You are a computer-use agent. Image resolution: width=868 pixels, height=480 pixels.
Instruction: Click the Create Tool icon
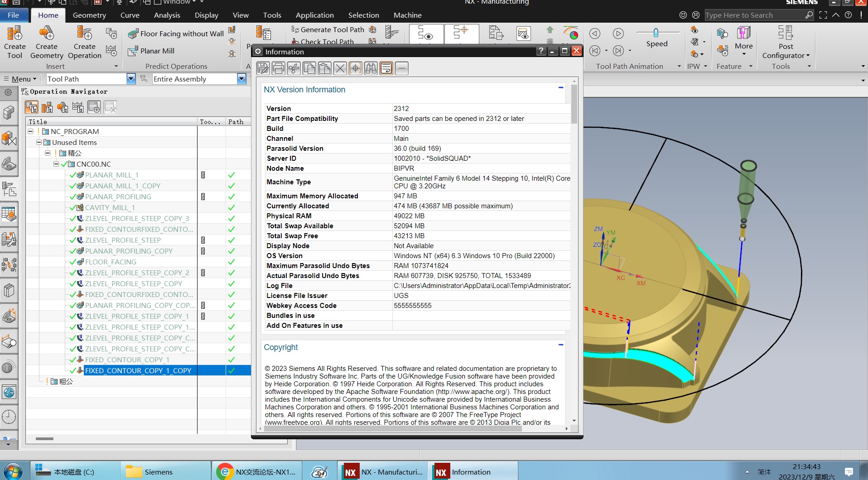click(x=14, y=43)
